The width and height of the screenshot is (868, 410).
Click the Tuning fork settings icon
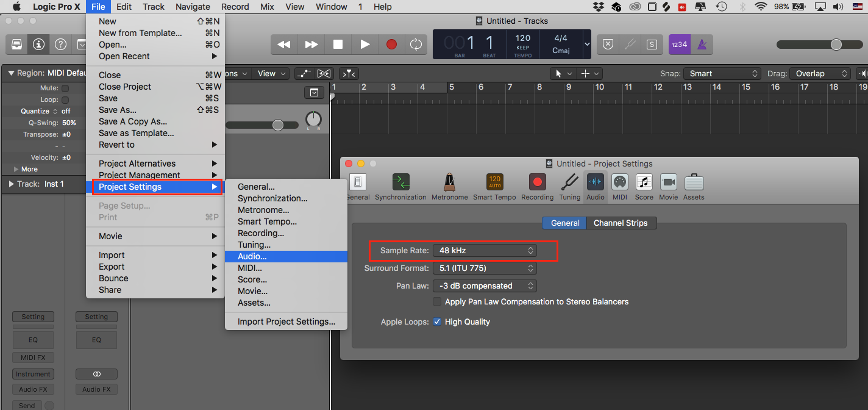pos(569,183)
